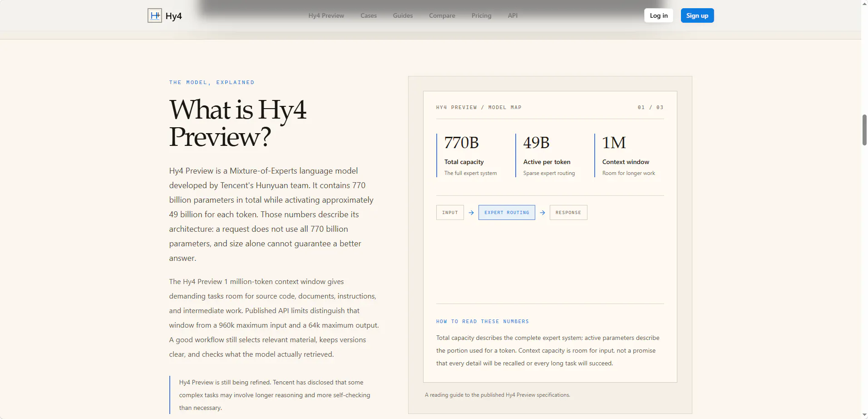Click the page vertical scrollbar thumb
The height and width of the screenshot is (419, 868).
864,130
